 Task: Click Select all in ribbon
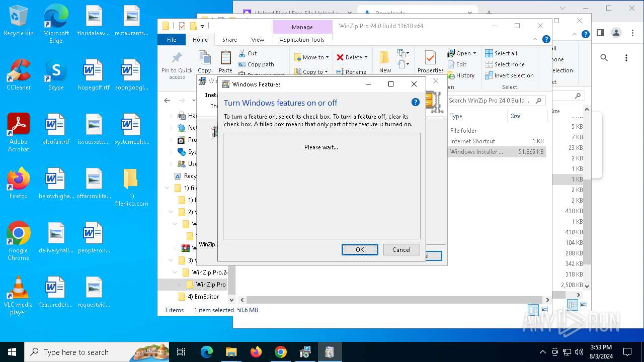point(501,53)
